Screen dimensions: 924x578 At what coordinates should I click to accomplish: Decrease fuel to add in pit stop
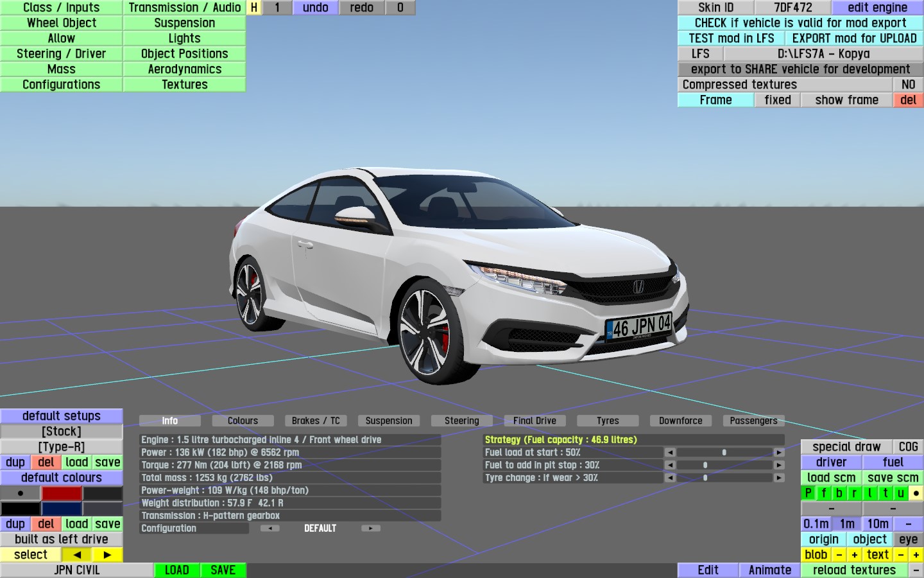click(670, 465)
